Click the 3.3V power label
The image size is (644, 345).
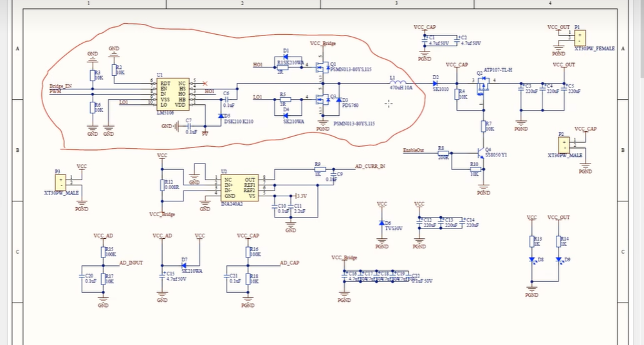tap(302, 196)
